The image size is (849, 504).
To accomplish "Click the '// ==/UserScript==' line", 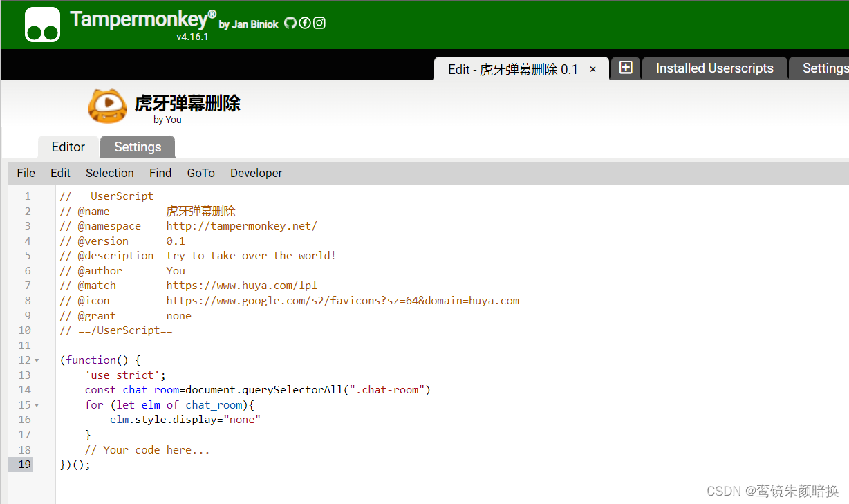I will pyautogui.click(x=116, y=330).
